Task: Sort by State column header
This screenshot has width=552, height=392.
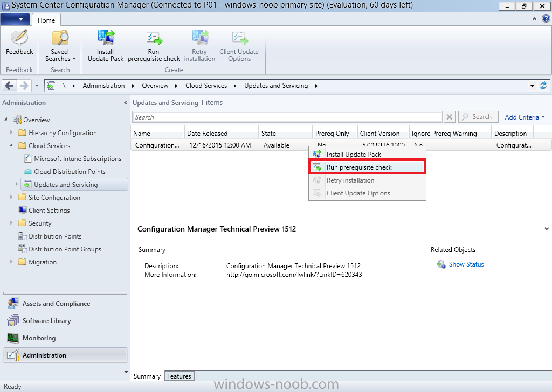Action: pos(286,133)
